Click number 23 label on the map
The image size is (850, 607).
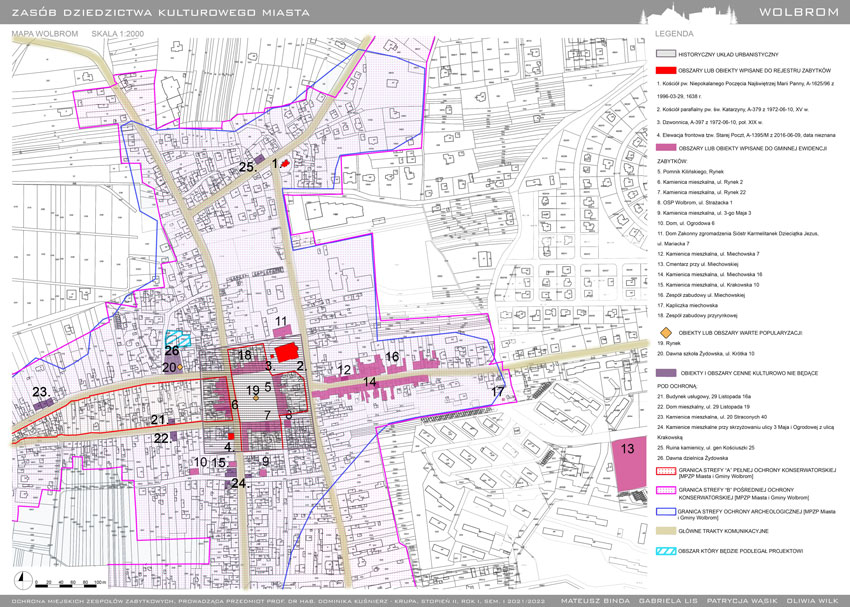tap(40, 391)
